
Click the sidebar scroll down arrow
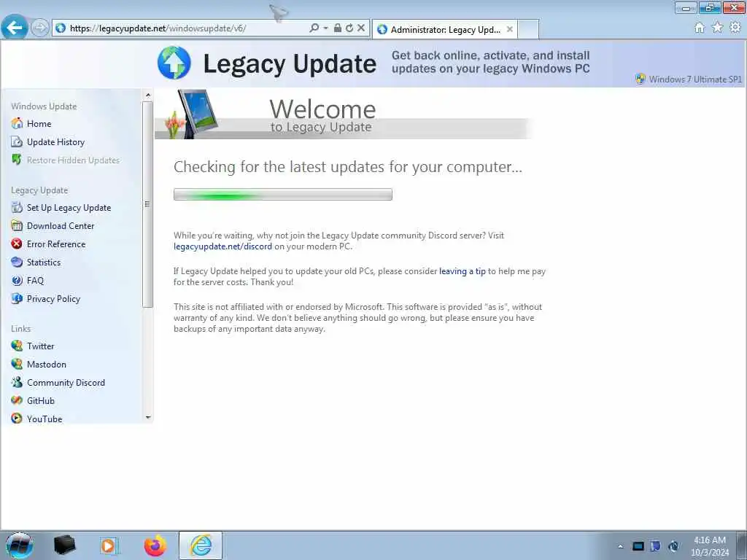pyautogui.click(x=147, y=418)
